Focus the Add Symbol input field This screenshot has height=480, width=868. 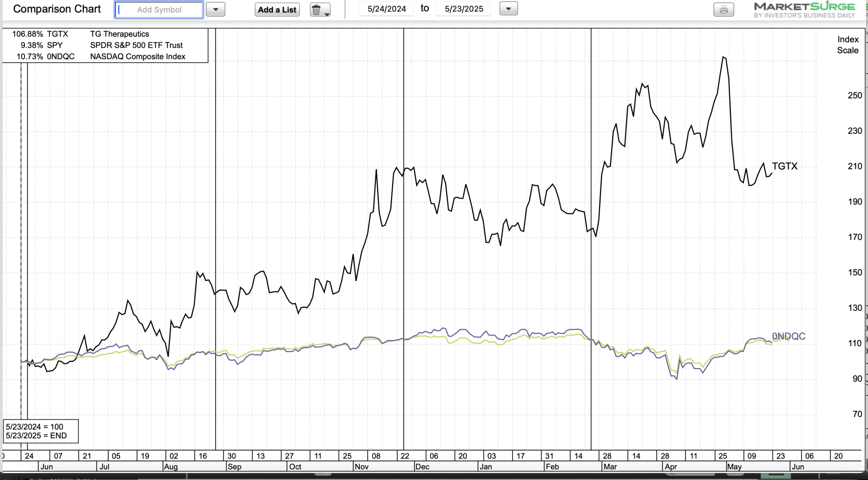[x=159, y=10]
